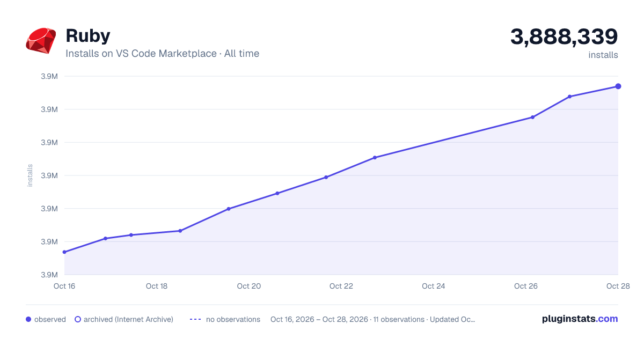Click the Oct 18 axis label

157,286
